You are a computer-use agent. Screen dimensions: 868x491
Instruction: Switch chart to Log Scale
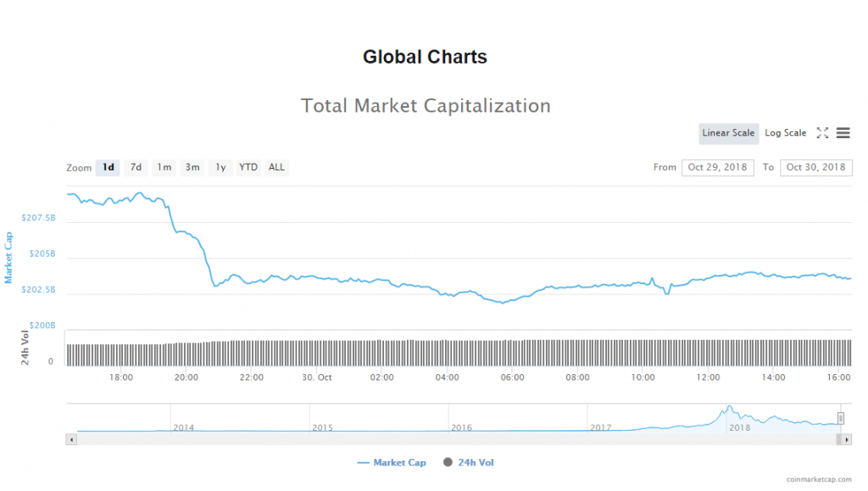click(786, 133)
